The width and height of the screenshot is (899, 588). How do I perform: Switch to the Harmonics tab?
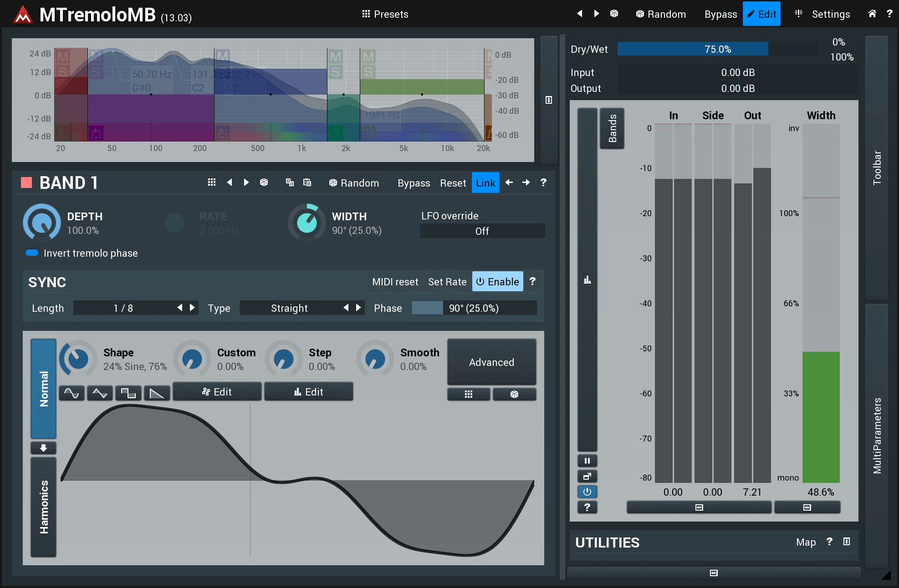coord(44,507)
